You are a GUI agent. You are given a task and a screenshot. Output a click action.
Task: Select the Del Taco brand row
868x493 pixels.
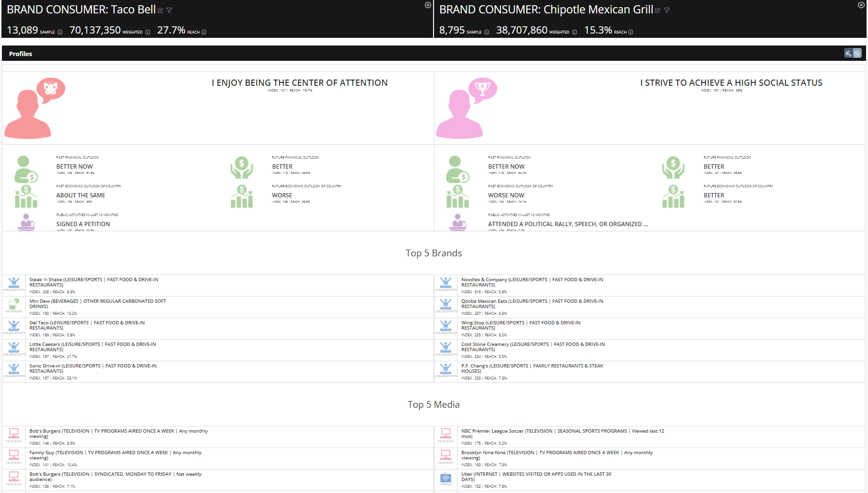218,329
